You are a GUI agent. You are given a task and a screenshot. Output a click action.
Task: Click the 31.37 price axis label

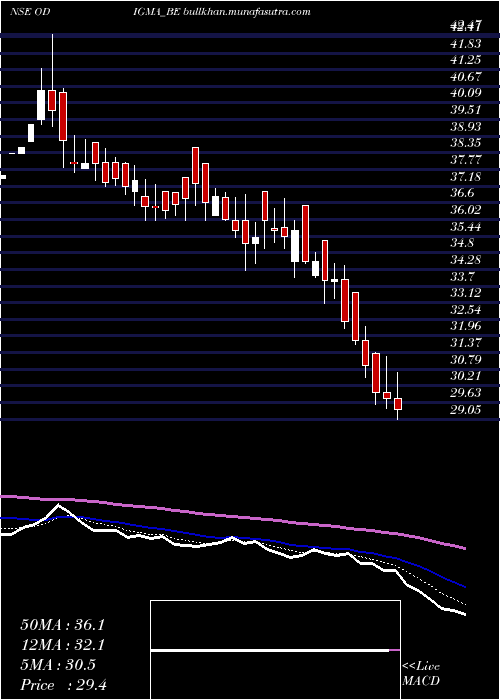[465, 343]
